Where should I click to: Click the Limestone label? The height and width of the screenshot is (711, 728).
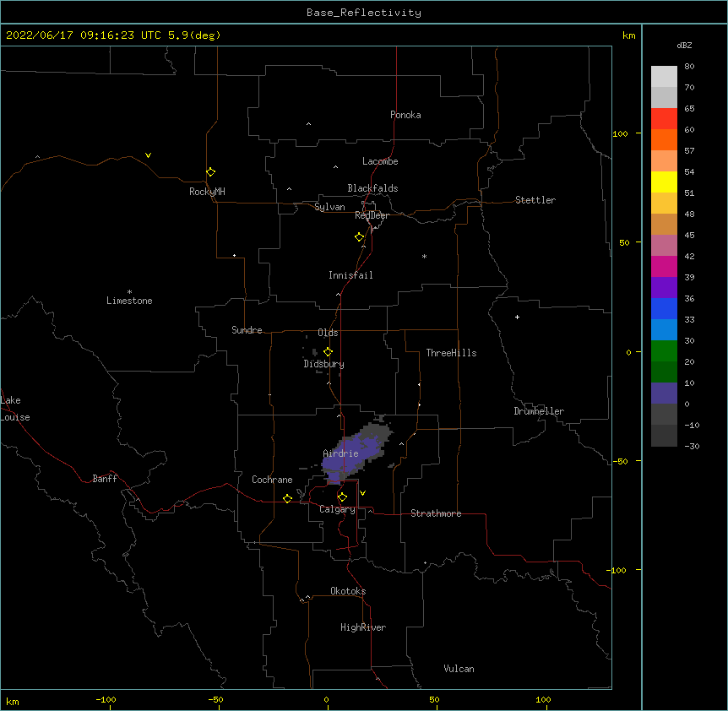pos(129,301)
